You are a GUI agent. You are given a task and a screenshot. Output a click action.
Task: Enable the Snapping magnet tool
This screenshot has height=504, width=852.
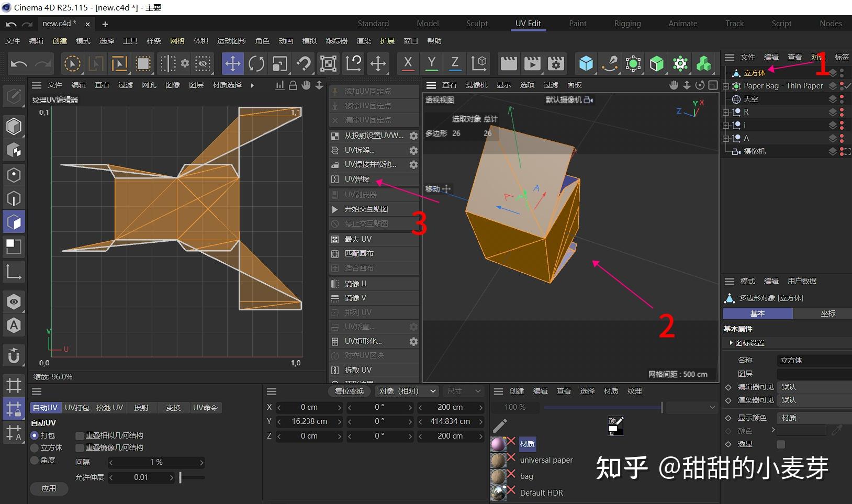pos(304,63)
